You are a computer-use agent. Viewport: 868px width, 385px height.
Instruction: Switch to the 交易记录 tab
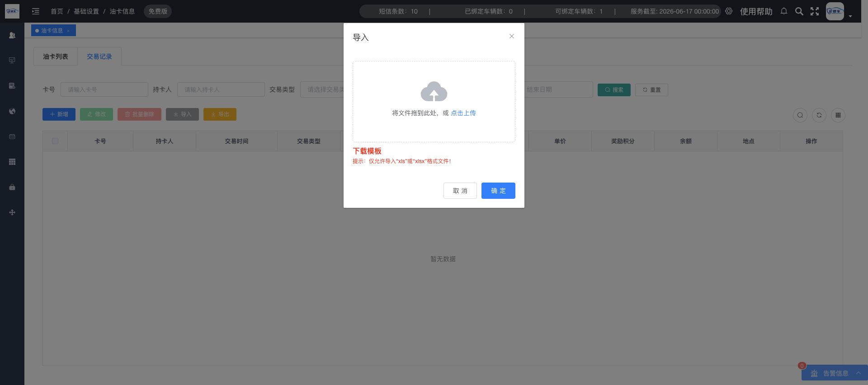(99, 56)
